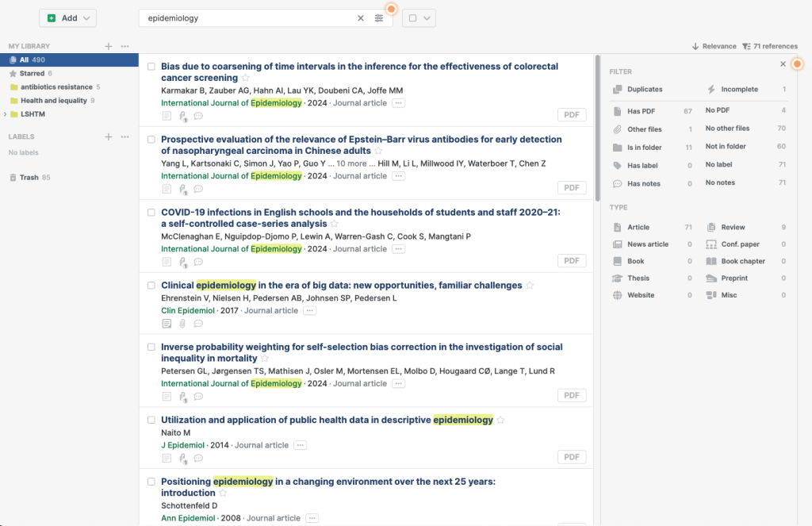Close the filter panel
Screen dimensions: 812x526
[x=783, y=64]
